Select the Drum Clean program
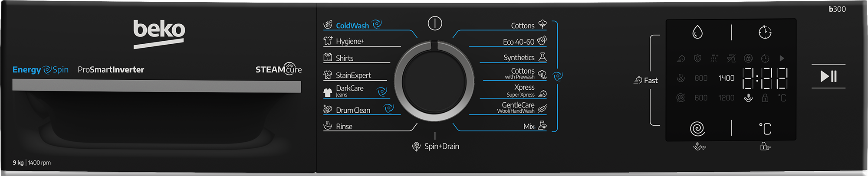This screenshot has height=176, width=868. pos(353,110)
